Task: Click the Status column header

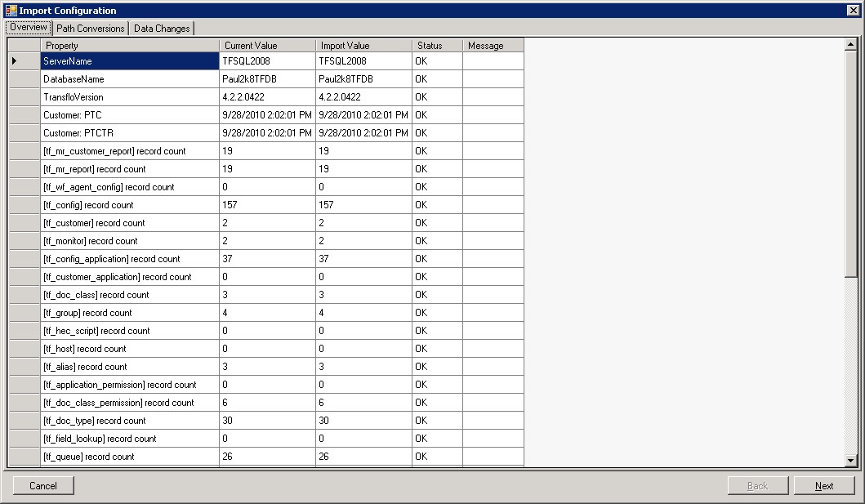Action: pyautogui.click(x=437, y=45)
